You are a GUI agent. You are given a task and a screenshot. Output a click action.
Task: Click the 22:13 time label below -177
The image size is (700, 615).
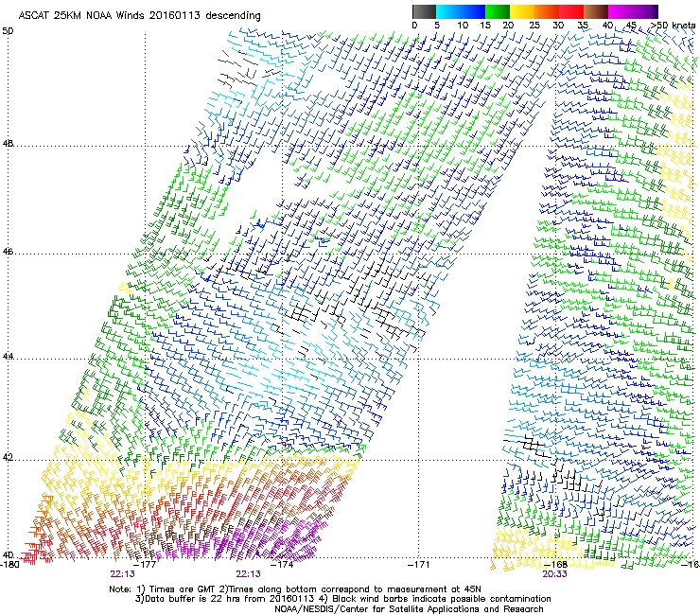click(122, 574)
